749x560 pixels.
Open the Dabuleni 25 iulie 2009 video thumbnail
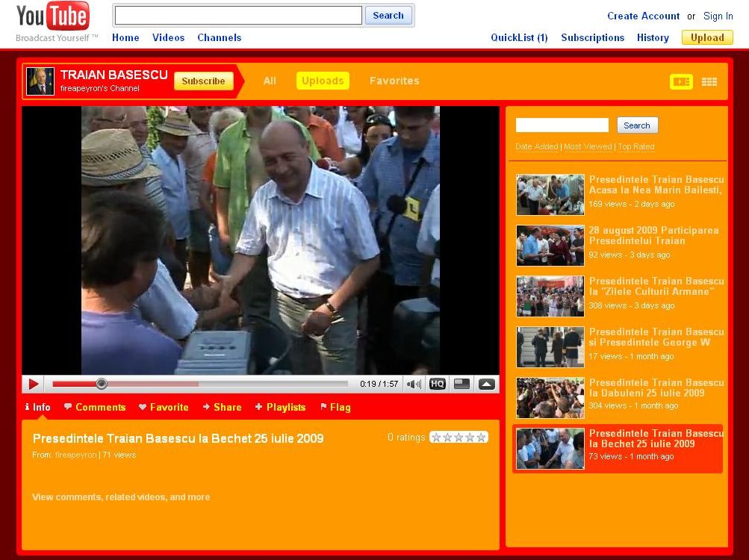click(550, 398)
